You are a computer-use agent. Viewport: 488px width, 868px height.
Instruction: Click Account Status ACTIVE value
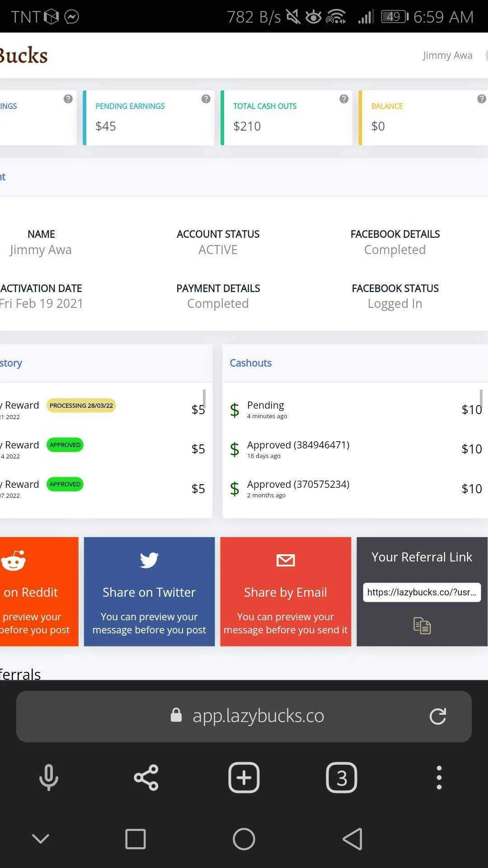click(218, 250)
